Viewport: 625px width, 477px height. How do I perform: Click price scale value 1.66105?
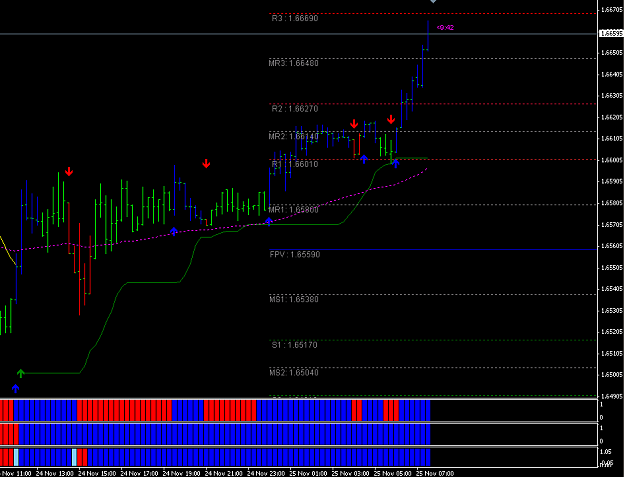[611, 139]
